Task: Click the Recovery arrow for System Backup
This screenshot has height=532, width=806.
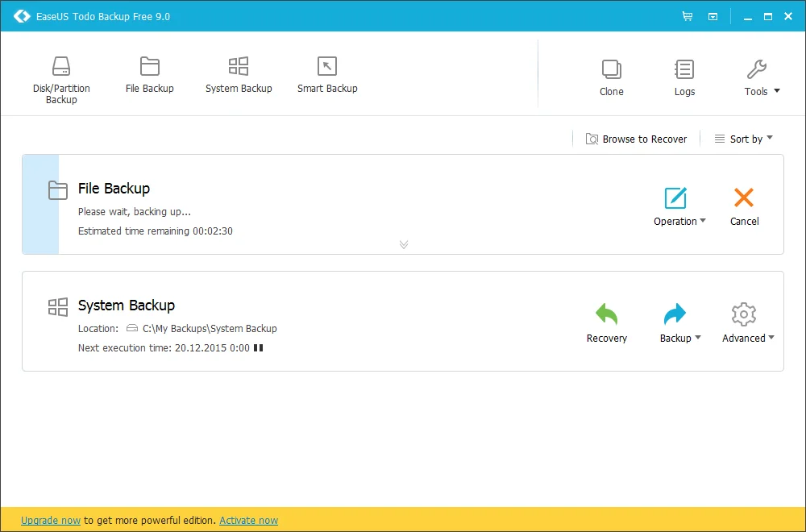Action: click(607, 323)
